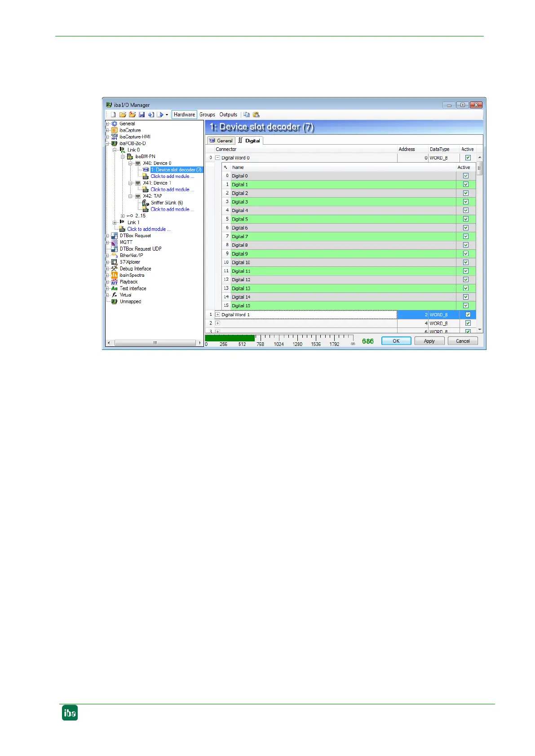The width and height of the screenshot is (535, 756).
Task: Collapse the Digital Word 0 group
Action: [x=217, y=158]
